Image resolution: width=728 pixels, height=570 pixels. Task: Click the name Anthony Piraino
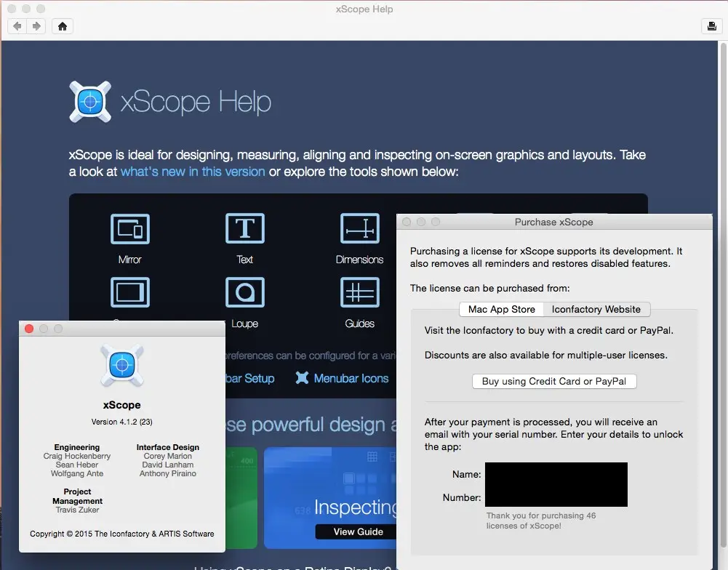point(167,473)
